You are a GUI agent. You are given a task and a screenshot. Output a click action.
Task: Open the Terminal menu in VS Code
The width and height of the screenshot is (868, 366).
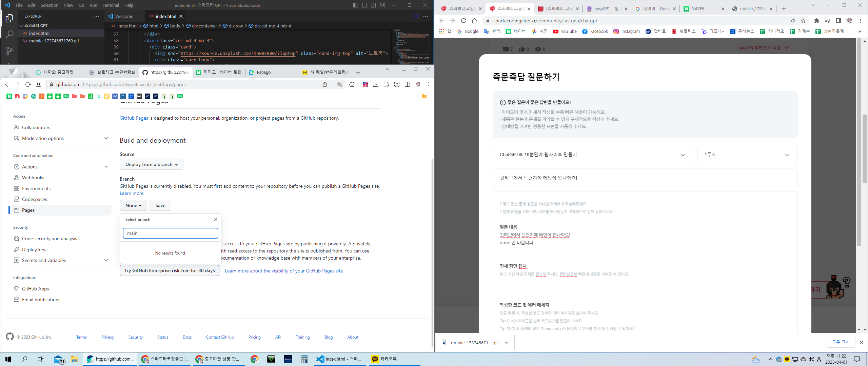pos(111,5)
